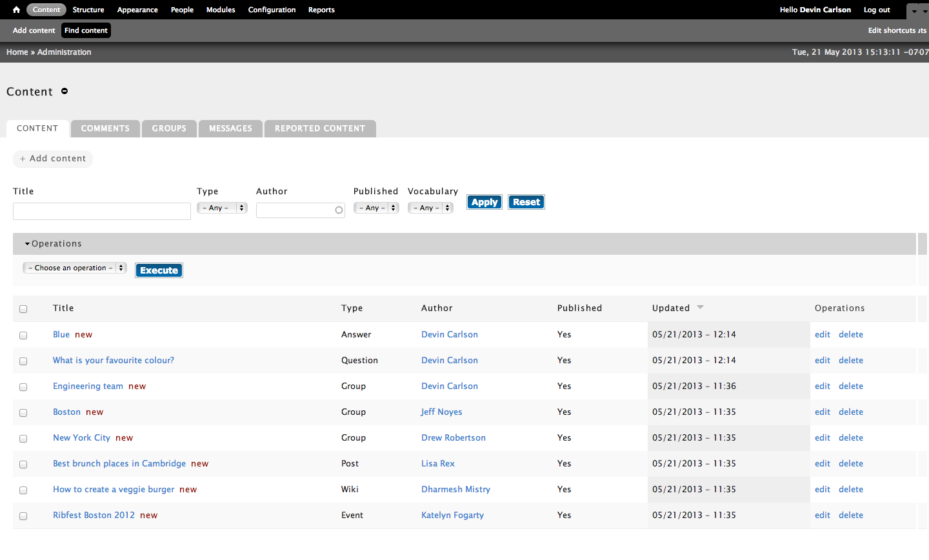
Task: Open the Modules menu
Action: pyautogui.click(x=221, y=10)
